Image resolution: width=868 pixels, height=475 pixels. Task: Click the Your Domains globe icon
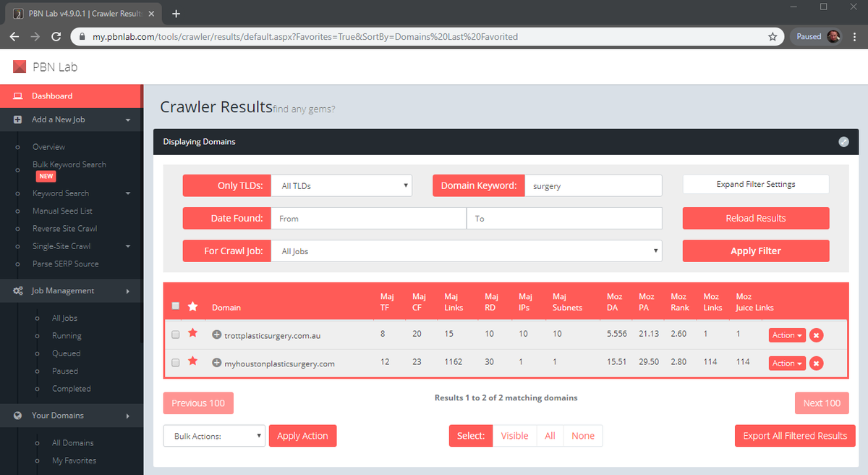click(17, 416)
